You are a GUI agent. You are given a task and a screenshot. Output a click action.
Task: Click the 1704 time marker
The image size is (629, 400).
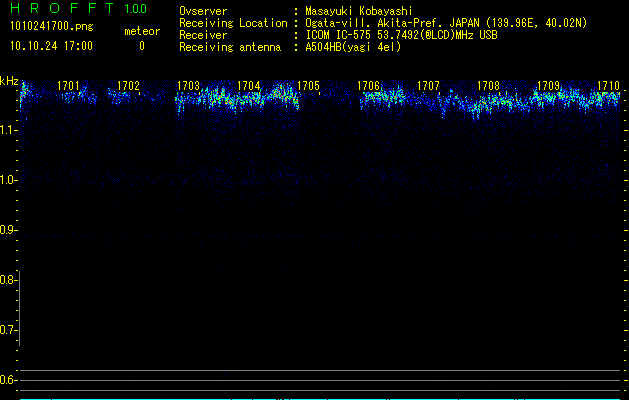click(x=248, y=86)
